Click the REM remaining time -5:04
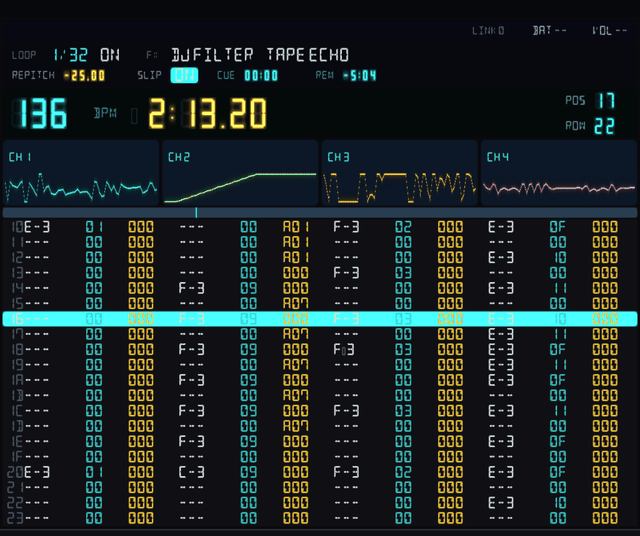The height and width of the screenshot is (536, 640). (360, 76)
